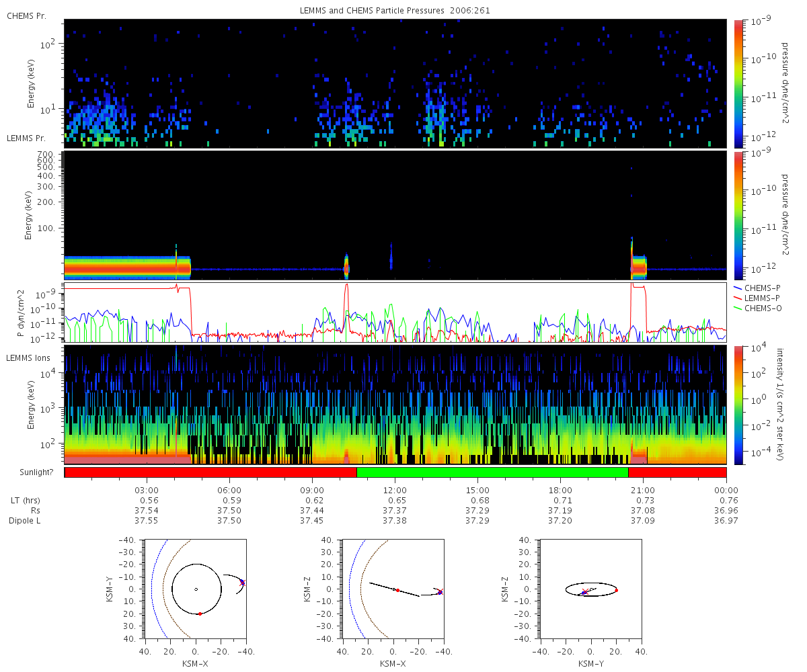Click the 'intensity 1/(s cm^2 ster keV)' colorbar label
Viewport: 807px width, 672px height.
point(781,405)
